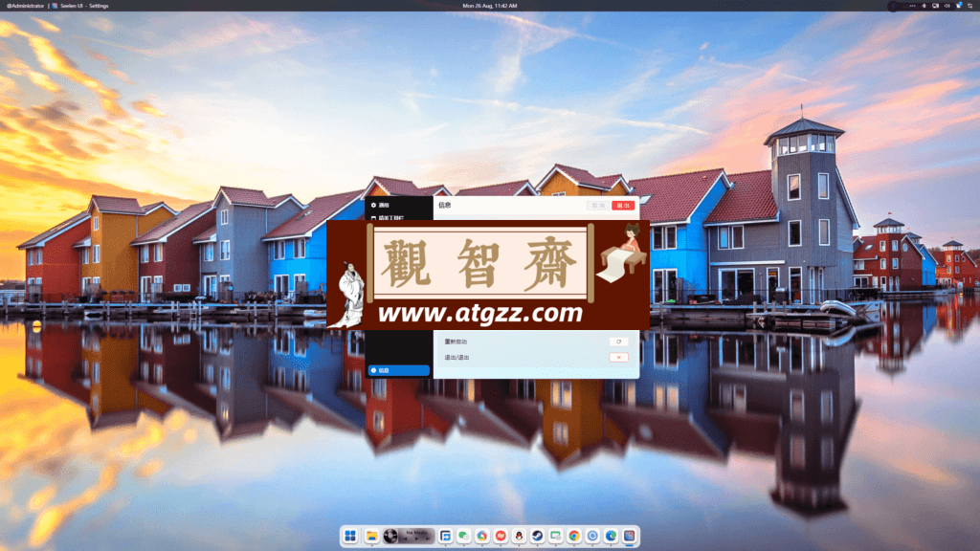Image resolution: width=980 pixels, height=551 pixels.
Task: Open the Bluetooth tray icon
Action: tap(924, 6)
